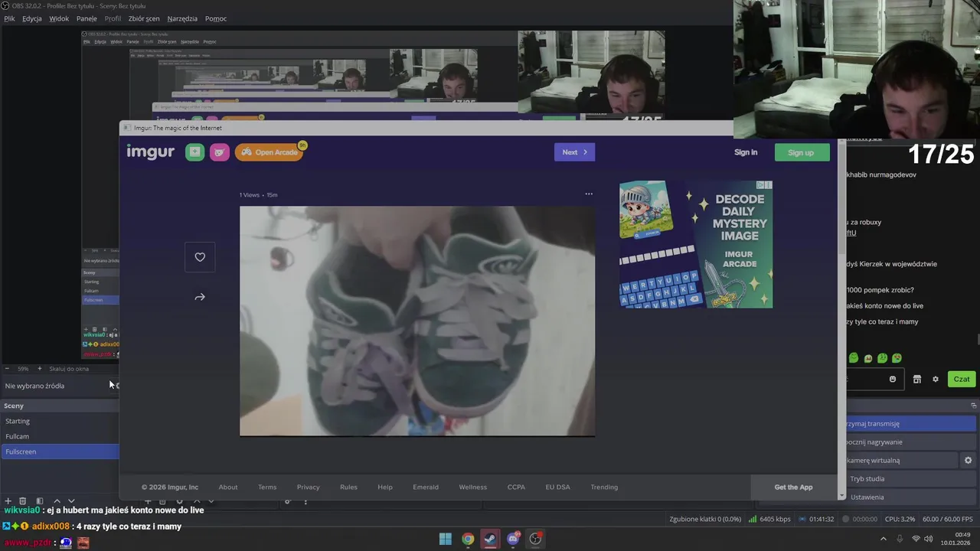The width and height of the screenshot is (980, 551).
Task: Zoom out the OBS preview with minus
Action: pyautogui.click(x=7, y=369)
